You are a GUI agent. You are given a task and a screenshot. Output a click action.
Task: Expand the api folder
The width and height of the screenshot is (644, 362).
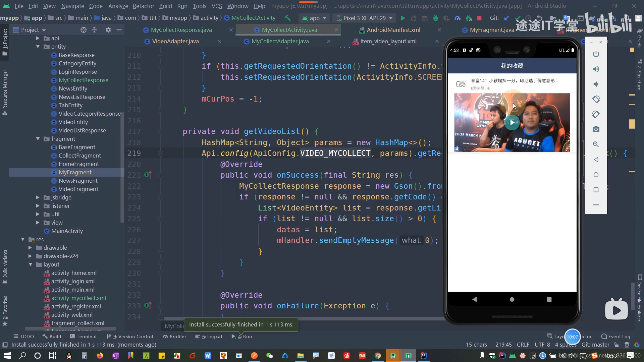[x=38, y=38]
